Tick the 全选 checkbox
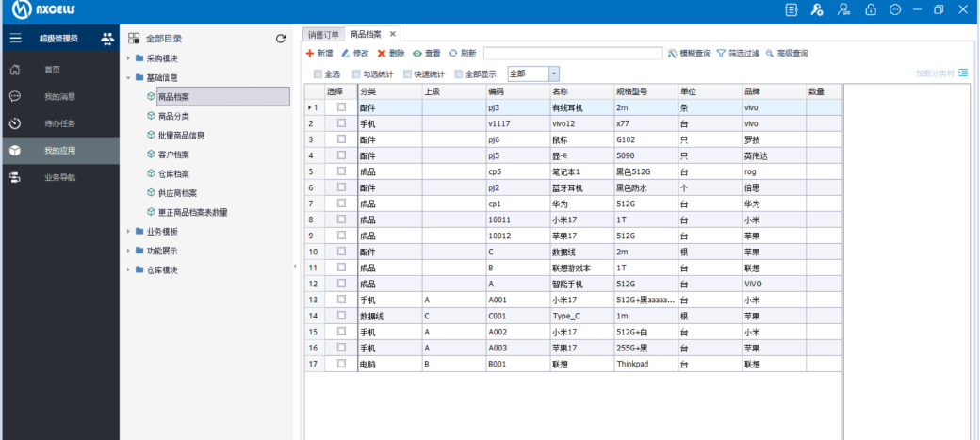The width and height of the screenshot is (980, 440). pyautogui.click(x=318, y=73)
